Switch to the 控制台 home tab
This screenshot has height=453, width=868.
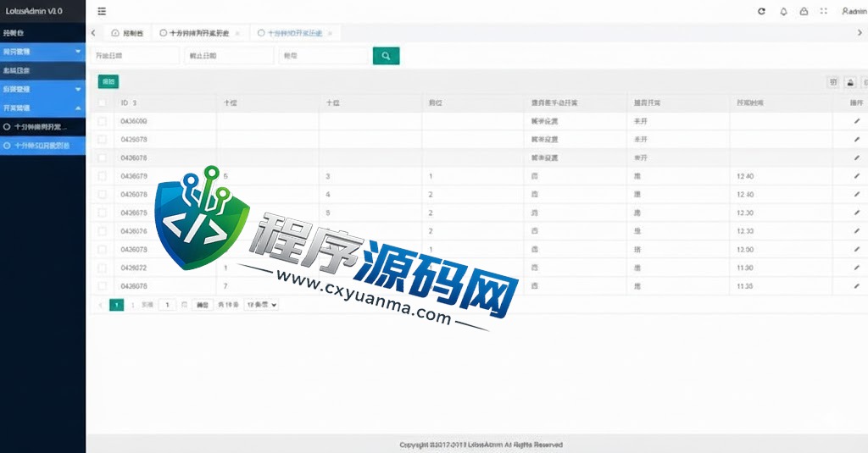tap(128, 33)
